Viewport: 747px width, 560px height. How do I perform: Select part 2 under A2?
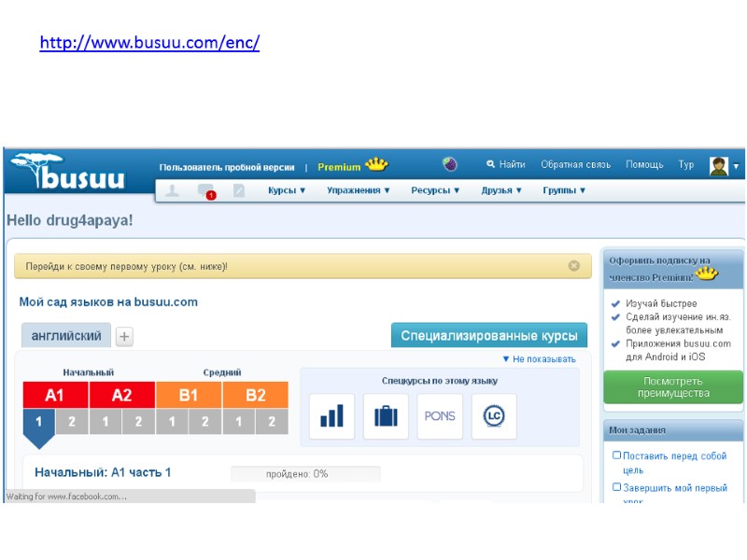click(x=138, y=422)
